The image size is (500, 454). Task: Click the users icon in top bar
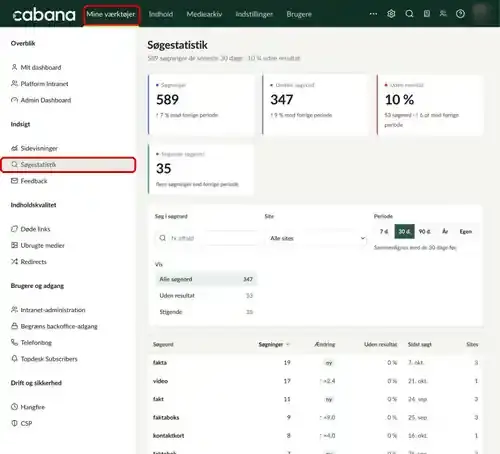pyautogui.click(x=443, y=14)
